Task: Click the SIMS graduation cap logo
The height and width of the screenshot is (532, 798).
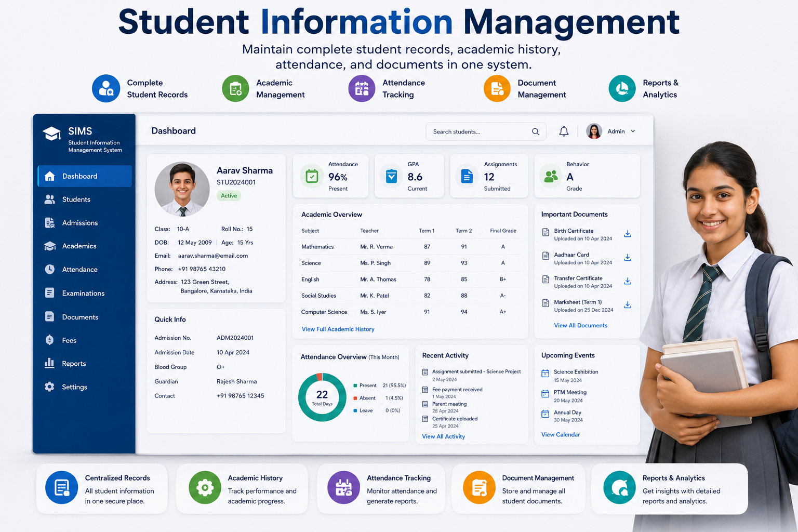Action: [51, 134]
